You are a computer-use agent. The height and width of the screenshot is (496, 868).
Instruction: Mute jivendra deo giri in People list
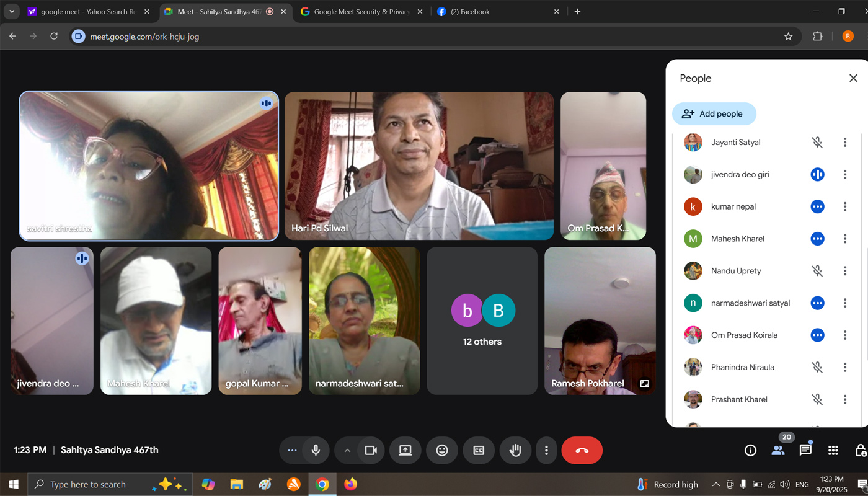point(817,175)
